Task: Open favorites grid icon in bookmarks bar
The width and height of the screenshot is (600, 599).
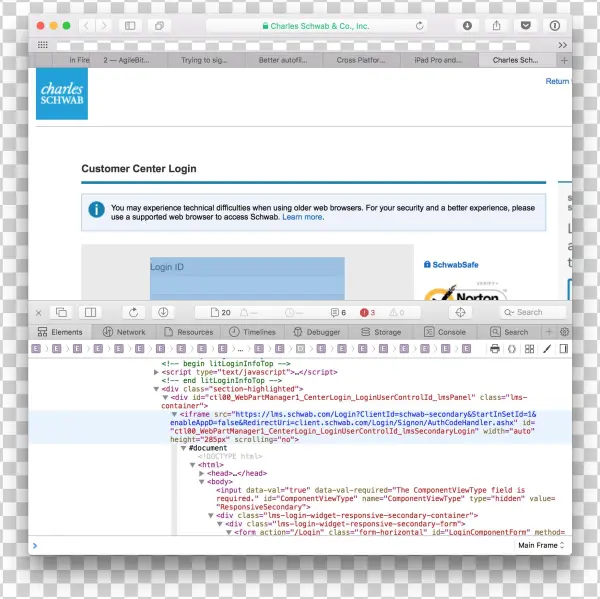Action: (x=42, y=45)
